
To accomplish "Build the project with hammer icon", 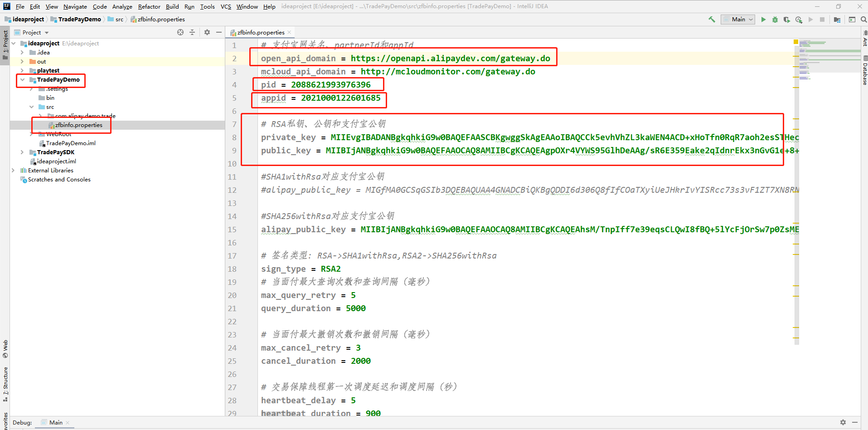I will [x=712, y=20].
